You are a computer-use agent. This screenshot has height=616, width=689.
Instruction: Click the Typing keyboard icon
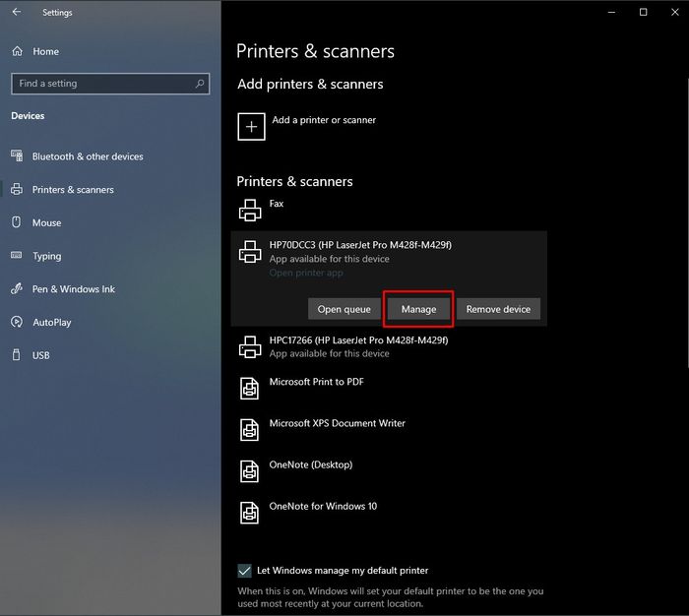click(x=17, y=255)
